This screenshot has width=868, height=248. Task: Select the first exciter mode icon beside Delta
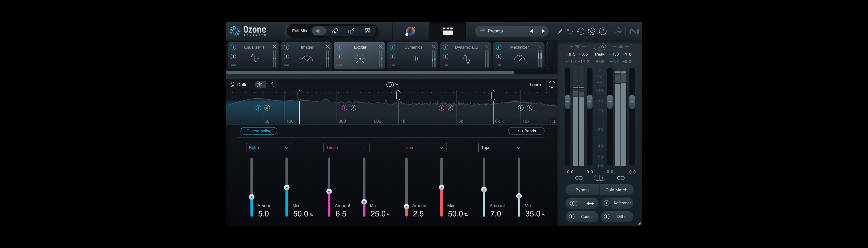[x=259, y=85]
